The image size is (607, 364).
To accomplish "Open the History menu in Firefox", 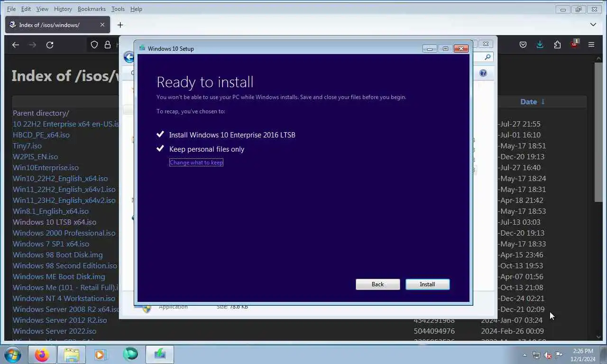I will point(63,9).
